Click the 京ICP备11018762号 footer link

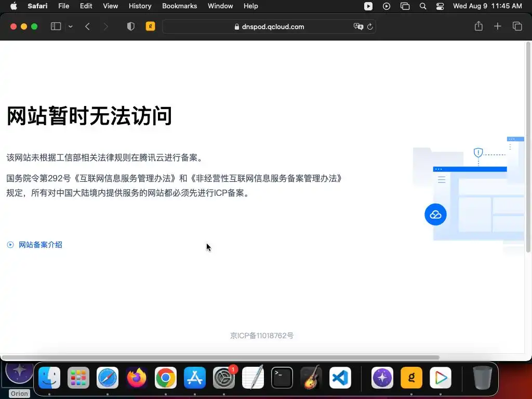[x=262, y=336]
